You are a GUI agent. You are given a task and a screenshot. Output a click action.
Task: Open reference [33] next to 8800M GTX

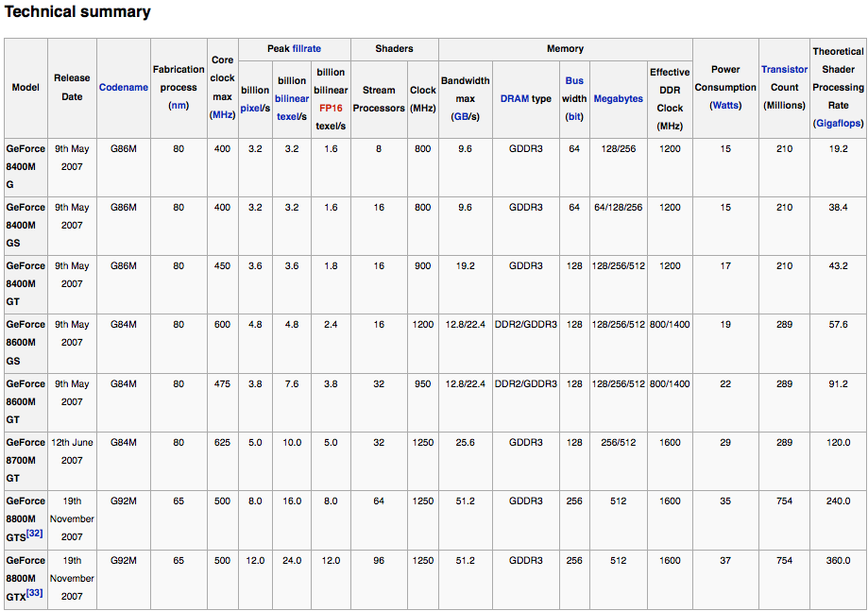coord(34,593)
